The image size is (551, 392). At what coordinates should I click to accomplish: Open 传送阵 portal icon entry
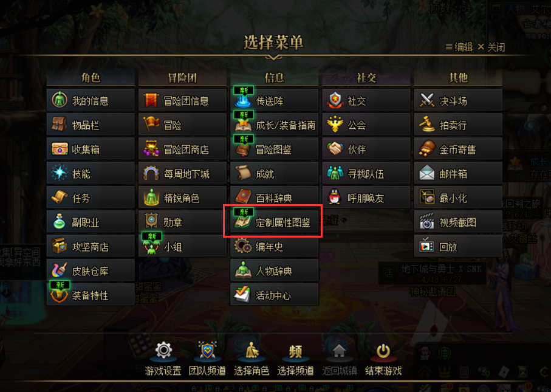(x=243, y=100)
